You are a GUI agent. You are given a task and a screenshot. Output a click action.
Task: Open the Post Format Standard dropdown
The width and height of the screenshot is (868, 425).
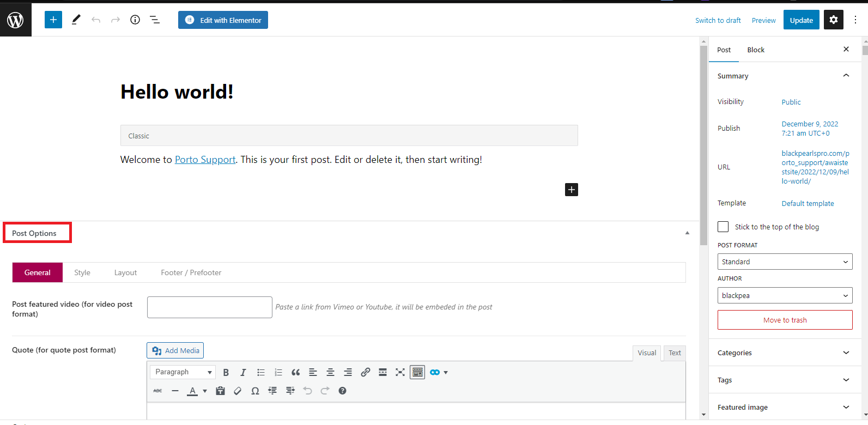click(785, 262)
